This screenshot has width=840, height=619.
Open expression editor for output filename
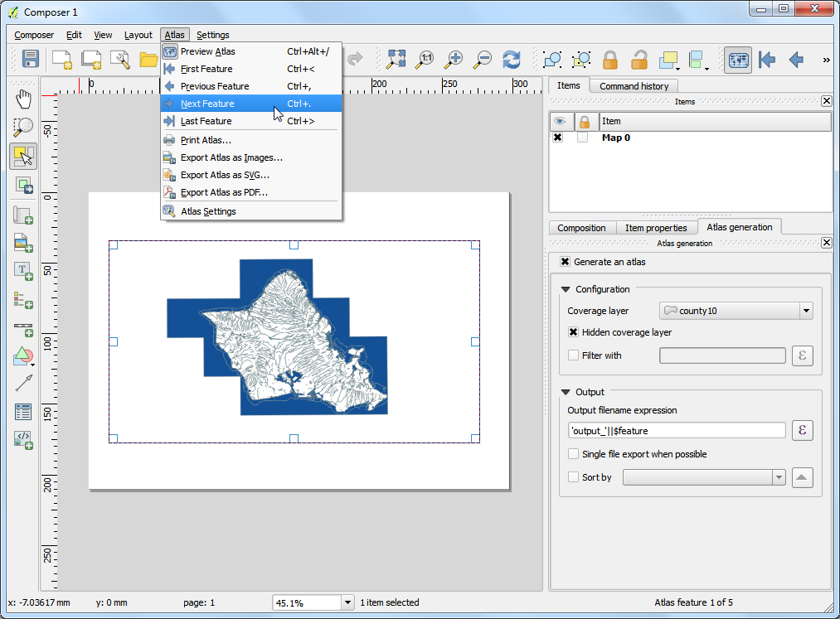coord(802,430)
